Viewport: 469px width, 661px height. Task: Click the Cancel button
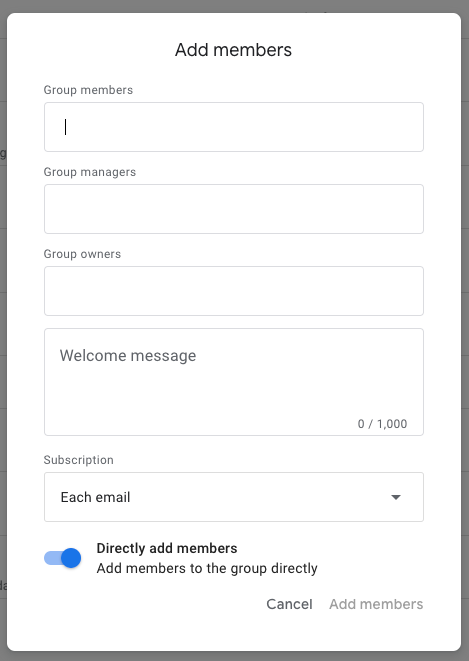(x=289, y=604)
